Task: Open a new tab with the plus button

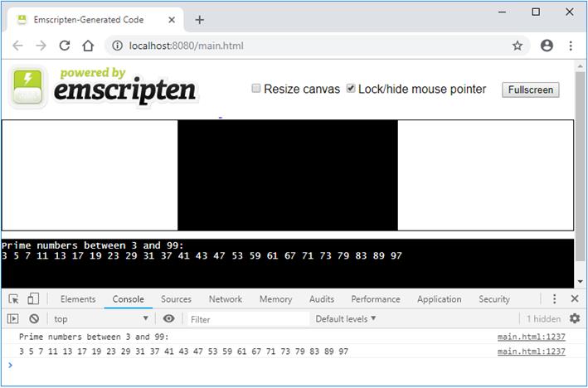Action: (200, 20)
